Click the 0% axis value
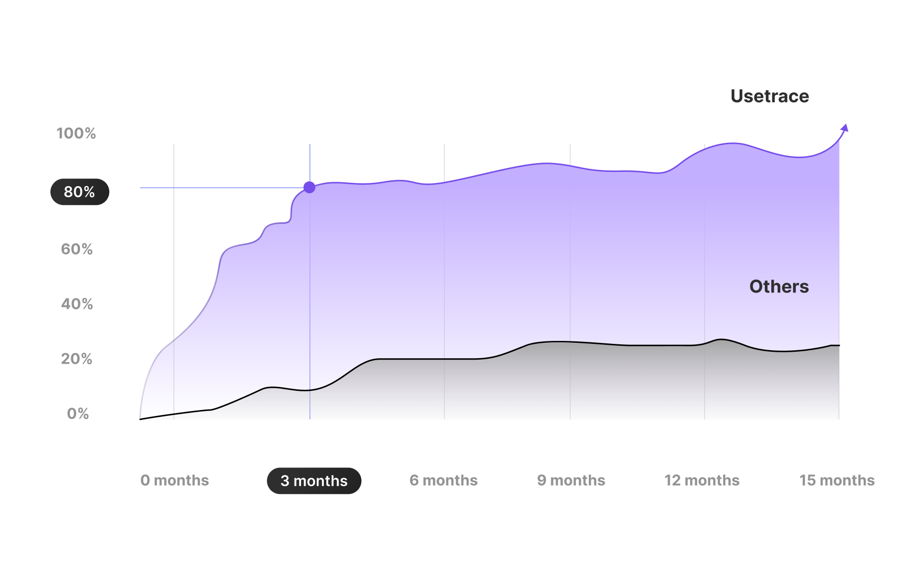The image size is (924, 578). tap(78, 413)
